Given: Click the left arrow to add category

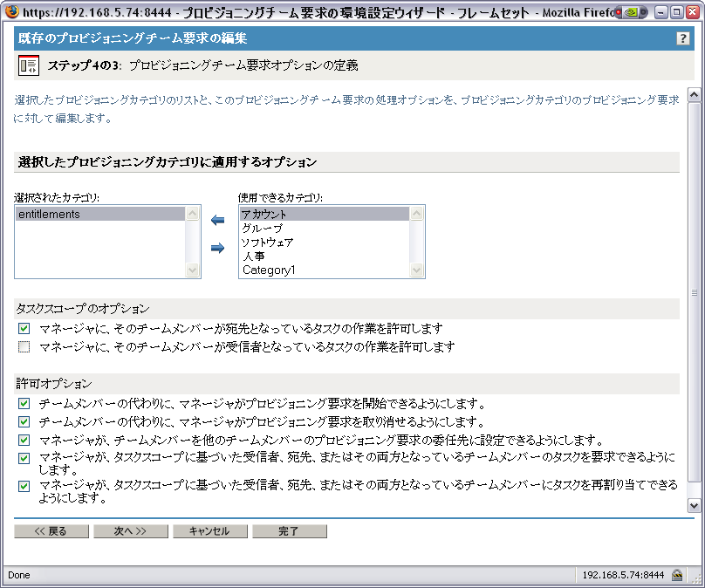Looking at the screenshot, I should tap(217, 220).
